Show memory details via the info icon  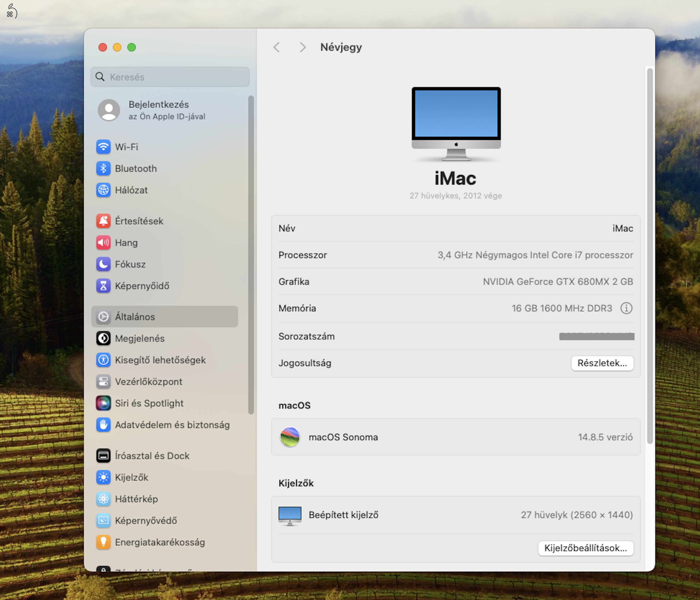(x=627, y=308)
